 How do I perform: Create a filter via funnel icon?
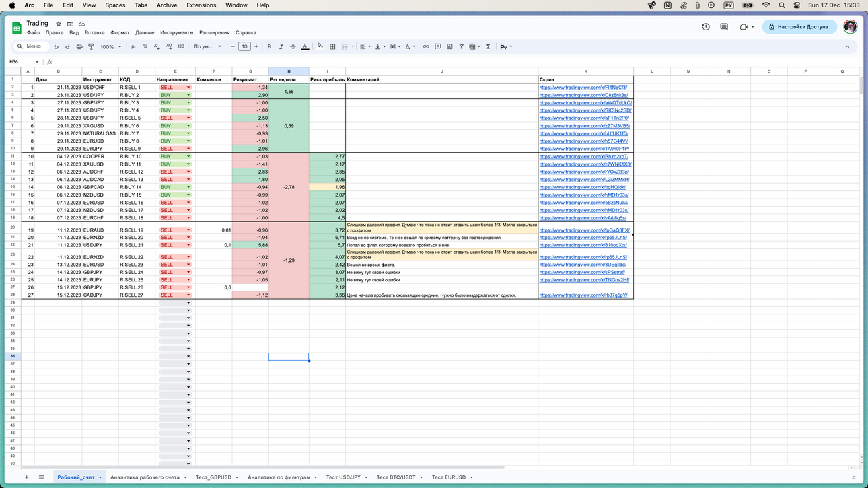point(461,47)
